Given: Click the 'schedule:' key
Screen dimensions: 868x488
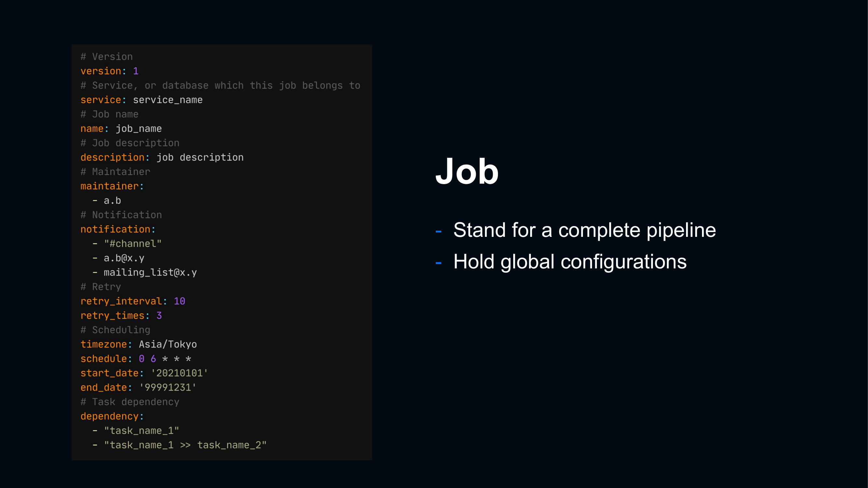Looking at the screenshot, I should [x=106, y=359].
